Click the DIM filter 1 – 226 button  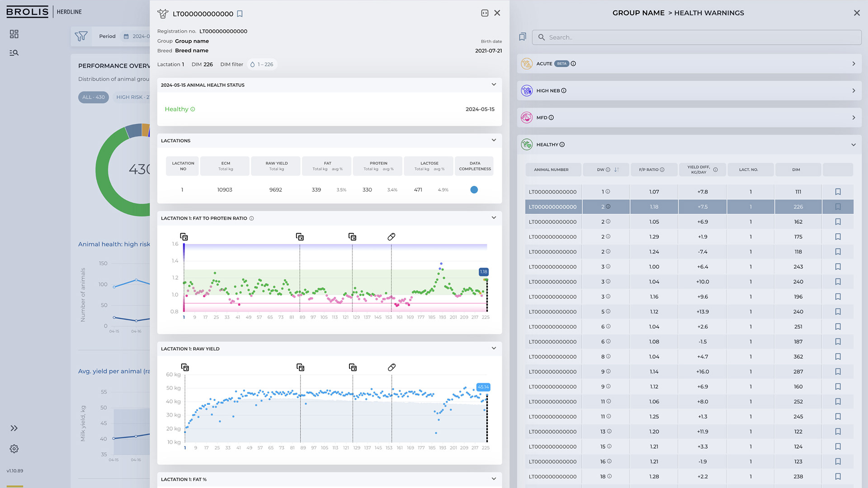coord(262,65)
